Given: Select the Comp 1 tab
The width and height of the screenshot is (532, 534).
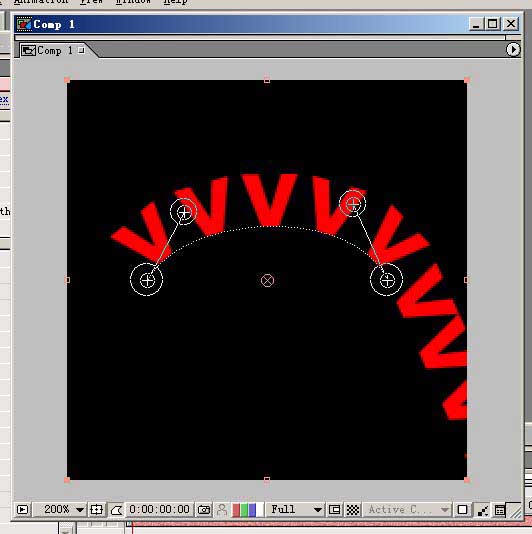Looking at the screenshot, I should [x=53, y=50].
